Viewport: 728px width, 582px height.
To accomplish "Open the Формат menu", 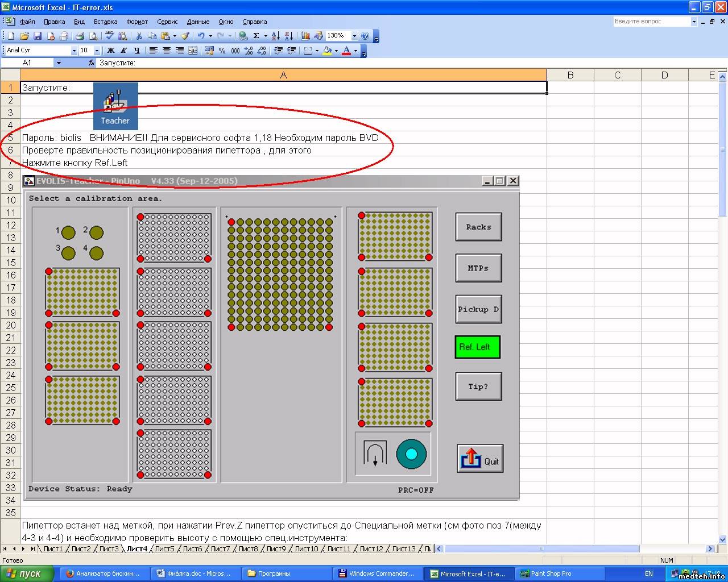I will click(x=137, y=22).
